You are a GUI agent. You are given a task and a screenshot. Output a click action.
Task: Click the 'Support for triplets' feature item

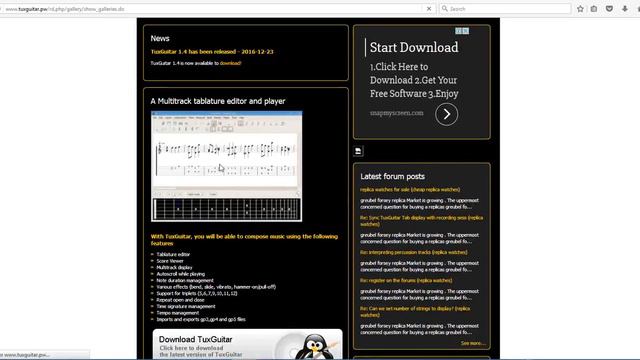197,293
